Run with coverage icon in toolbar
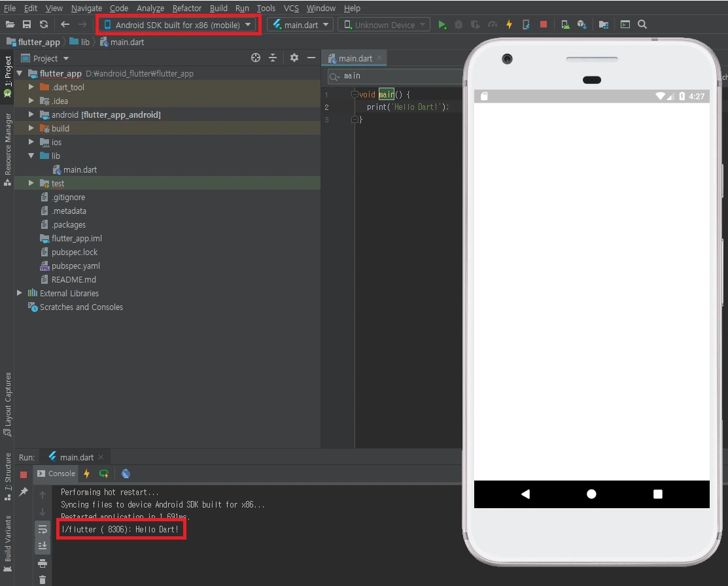Screen dimensions: 728x586 coord(475,25)
